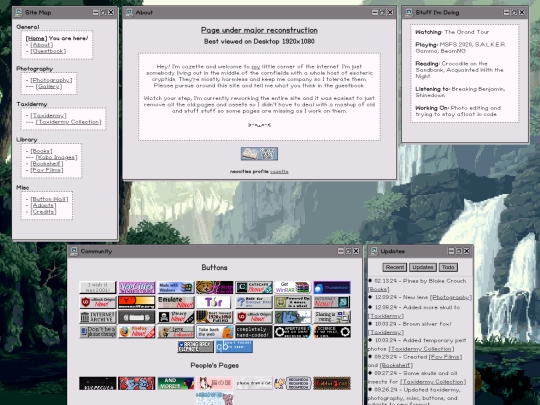Open the Photography link in Site Map
The height and width of the screenshot is (405, 540).
(51, 80)
